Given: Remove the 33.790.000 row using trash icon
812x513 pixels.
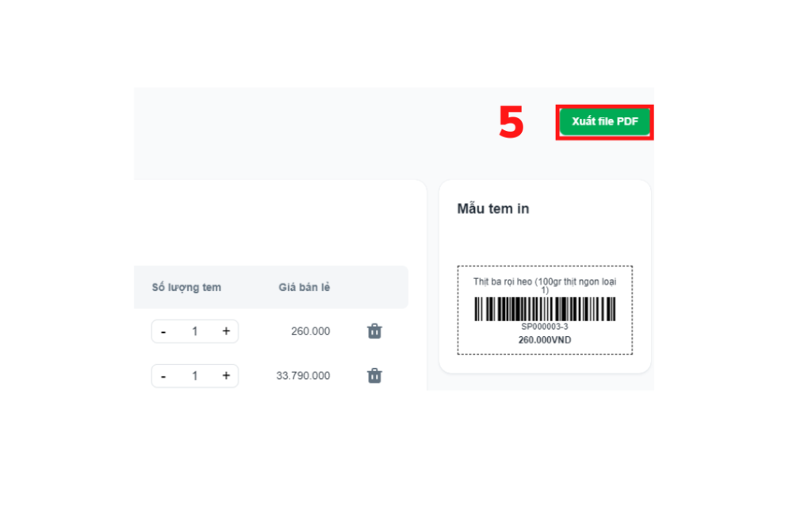Looking at the screenshot, I should pos(374,375).
